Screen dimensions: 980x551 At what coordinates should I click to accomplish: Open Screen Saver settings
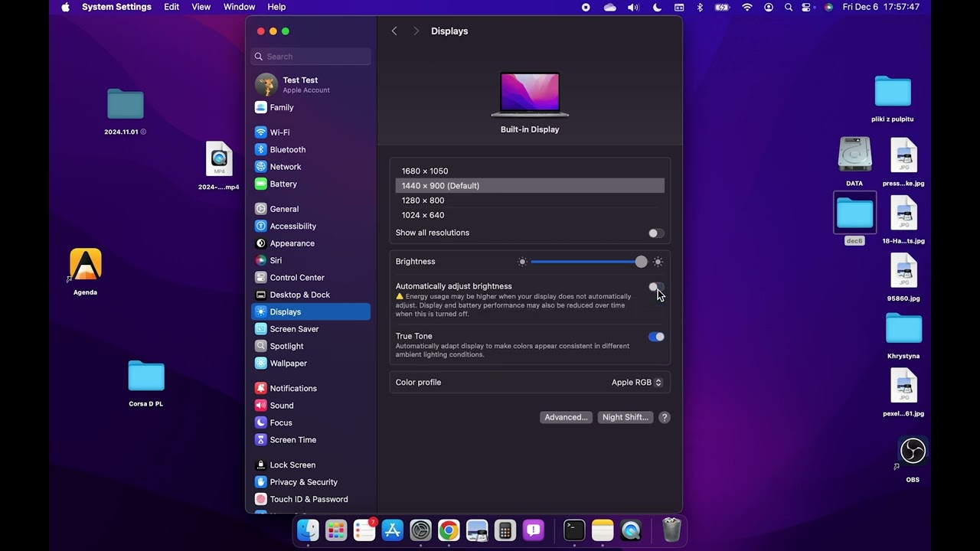click(311, 329)
